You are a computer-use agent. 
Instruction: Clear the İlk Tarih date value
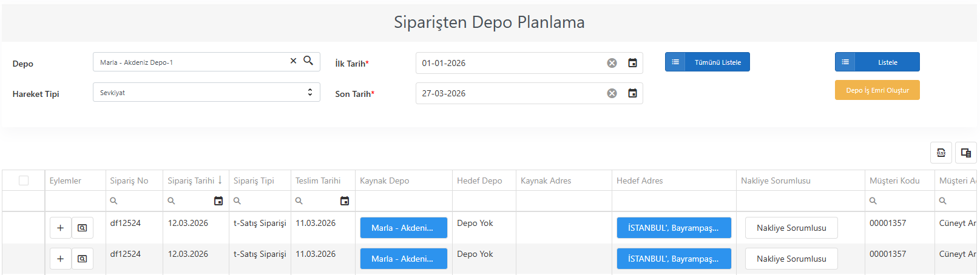click(x=612, y=63)
